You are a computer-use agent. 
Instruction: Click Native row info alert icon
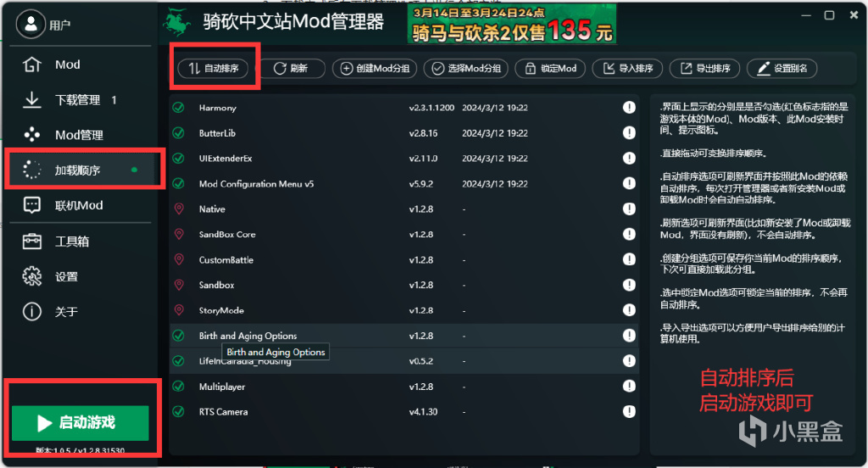point(629,209)
